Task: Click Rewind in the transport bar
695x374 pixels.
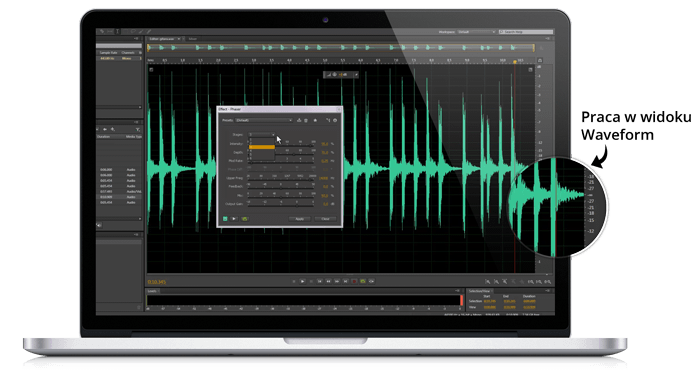Action: 328,281
